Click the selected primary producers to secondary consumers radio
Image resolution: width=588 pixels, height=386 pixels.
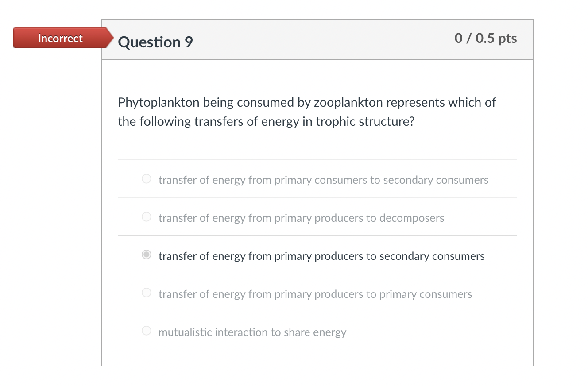147,255
